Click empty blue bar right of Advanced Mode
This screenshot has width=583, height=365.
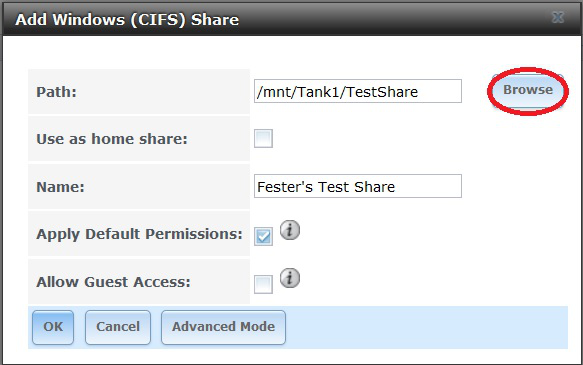[426, 327]
